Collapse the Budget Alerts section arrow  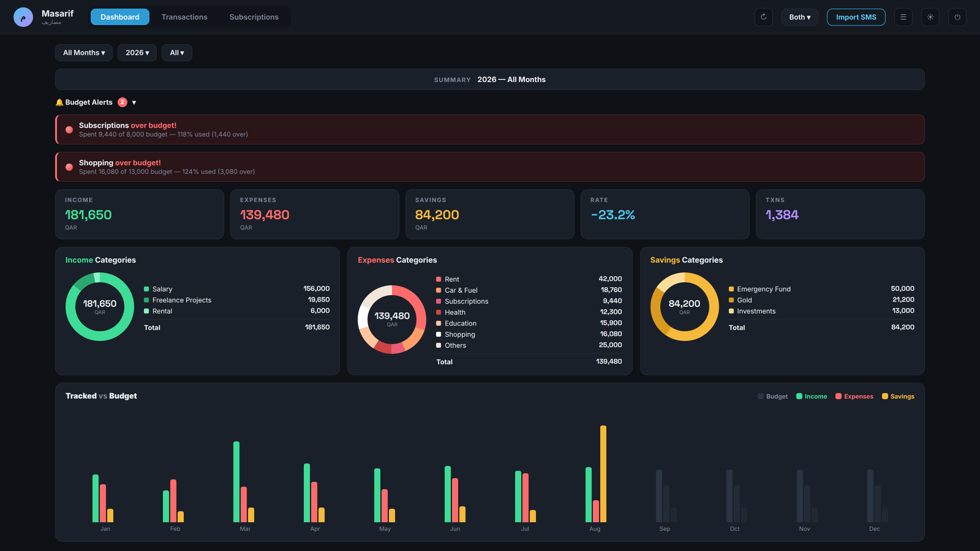[134, 103]
